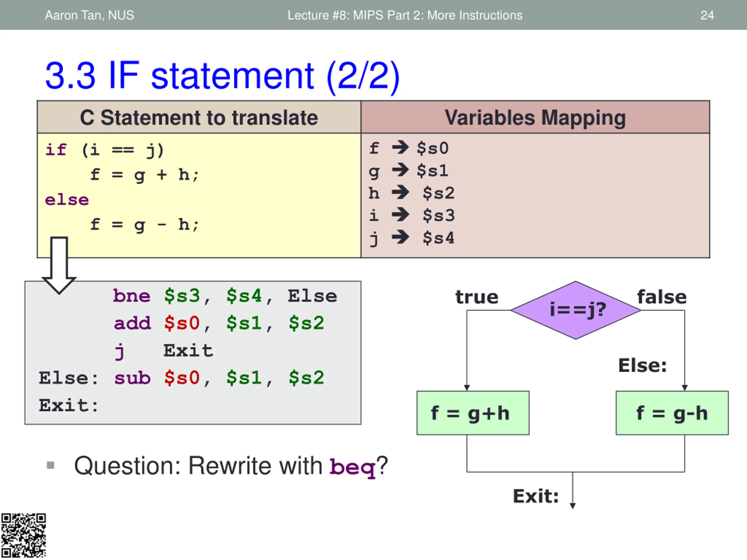This screenshot has width=747, height=560.
Task: Click the Variables Mapping header
Action: point(535,117)
